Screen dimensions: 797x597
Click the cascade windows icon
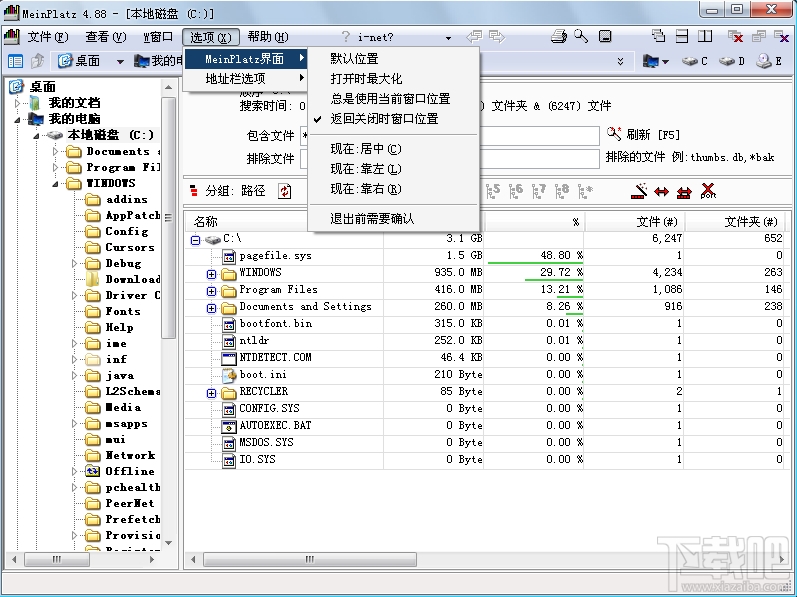coord(658,36)
